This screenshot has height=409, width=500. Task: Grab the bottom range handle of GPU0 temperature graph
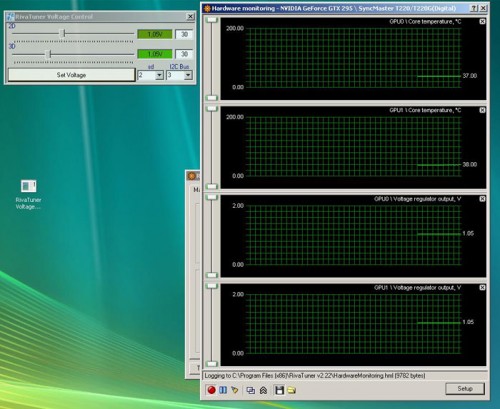pyautogui.click(x=212, y=98)
